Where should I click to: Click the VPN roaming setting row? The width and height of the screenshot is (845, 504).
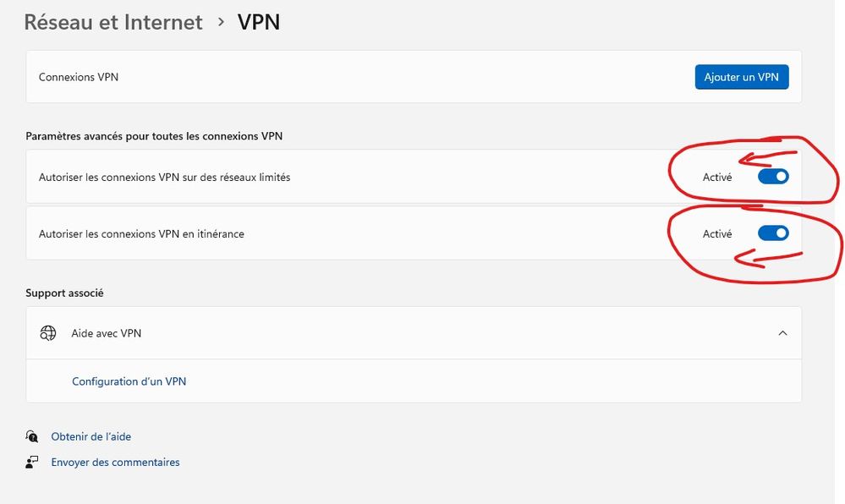pyautogui.click(x=338, y=233)
